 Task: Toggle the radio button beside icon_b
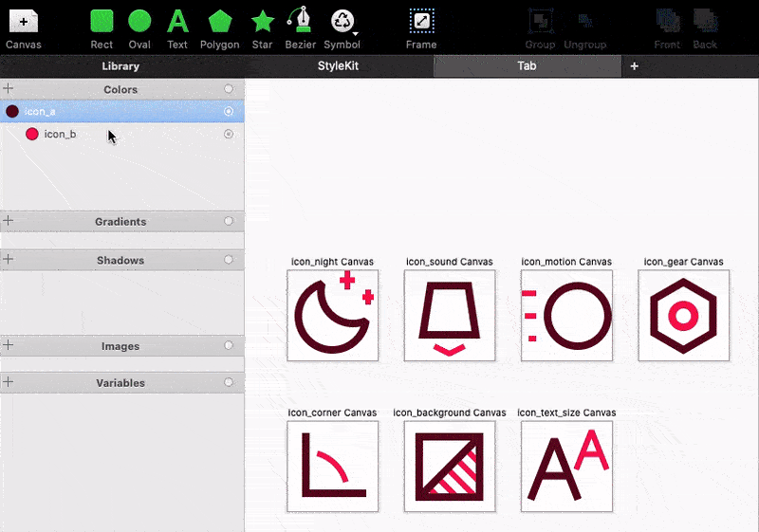(x=229, y=135)
